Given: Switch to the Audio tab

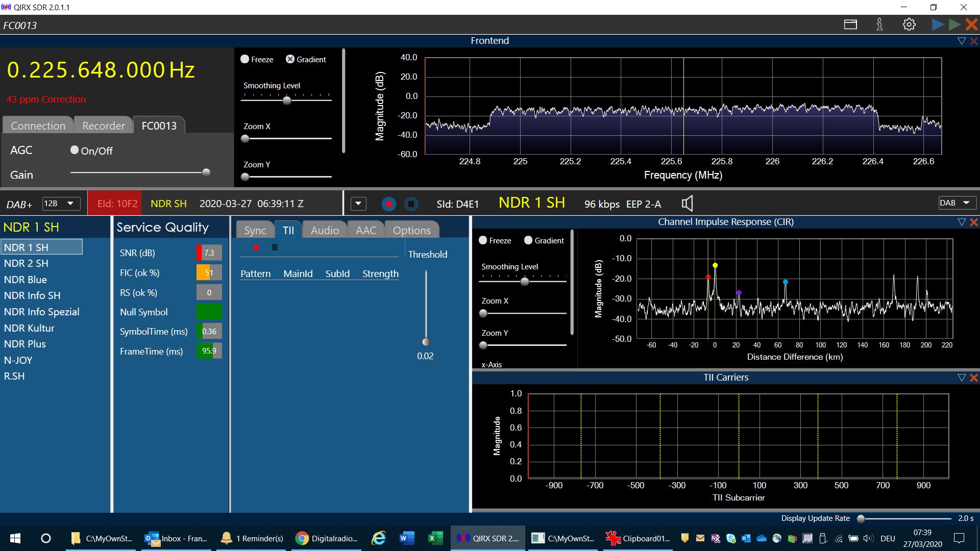Looking at the screenshot, I should [325, 230].
